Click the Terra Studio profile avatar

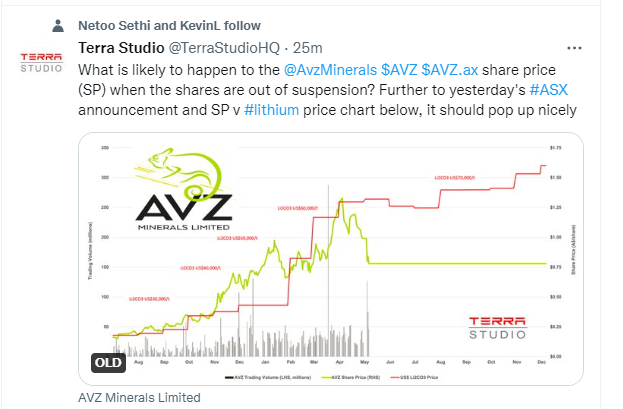41,62
